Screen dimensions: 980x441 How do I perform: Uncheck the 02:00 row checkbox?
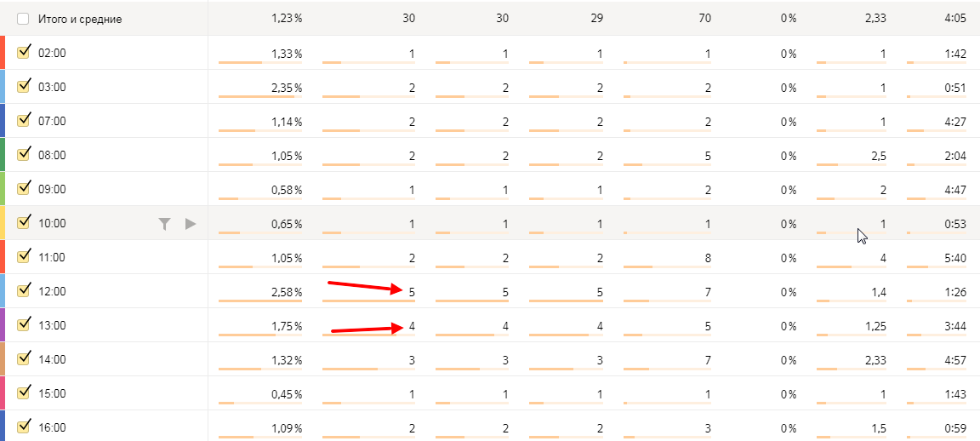pos(24,53)
